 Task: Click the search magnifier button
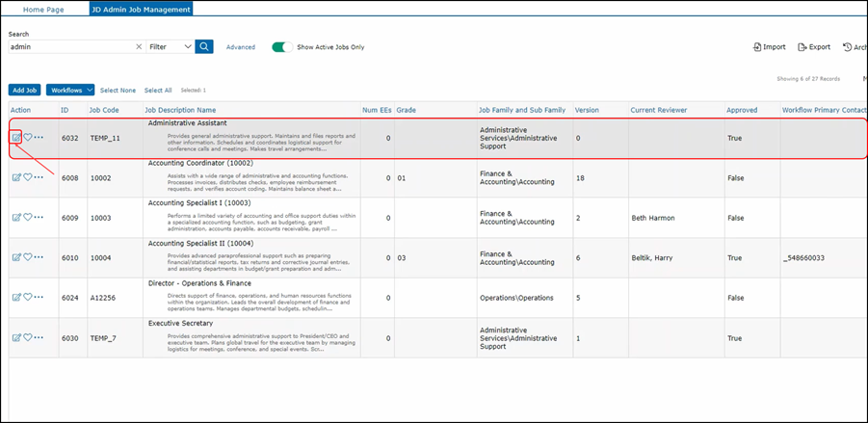(204, 46)
